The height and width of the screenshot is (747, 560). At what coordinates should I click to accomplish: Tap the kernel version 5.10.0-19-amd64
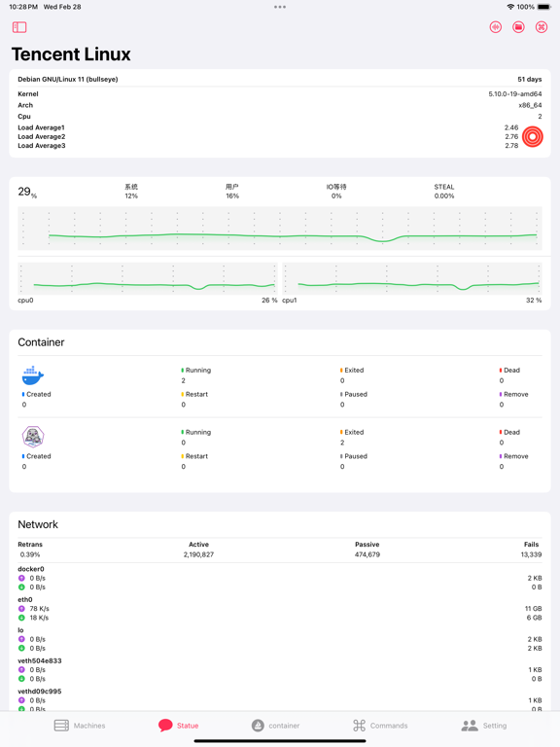tap(514, 93)
